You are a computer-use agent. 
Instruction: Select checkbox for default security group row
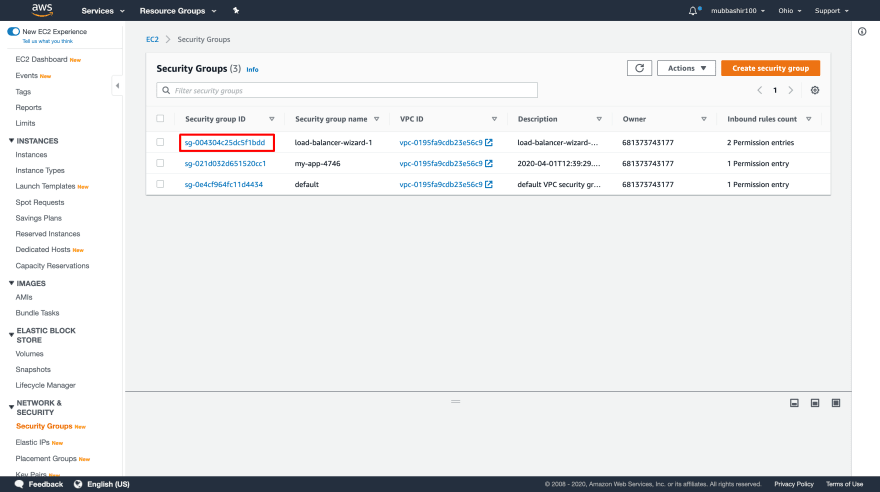[x=160, y=184]
